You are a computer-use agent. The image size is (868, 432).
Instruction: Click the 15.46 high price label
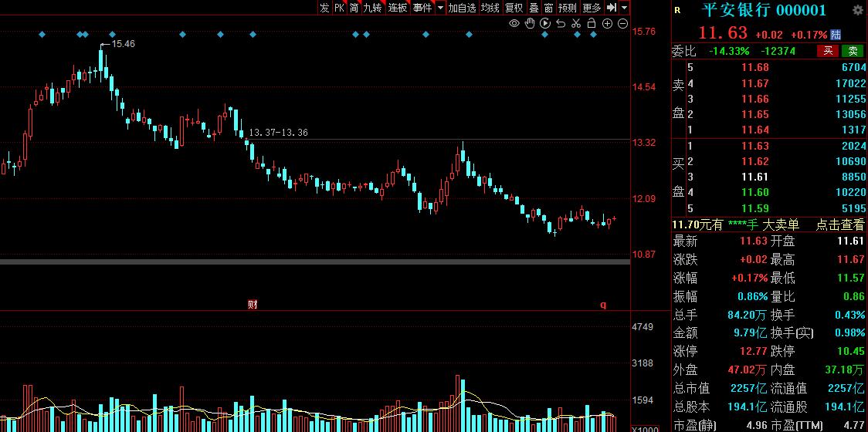[x=123, y=44]
